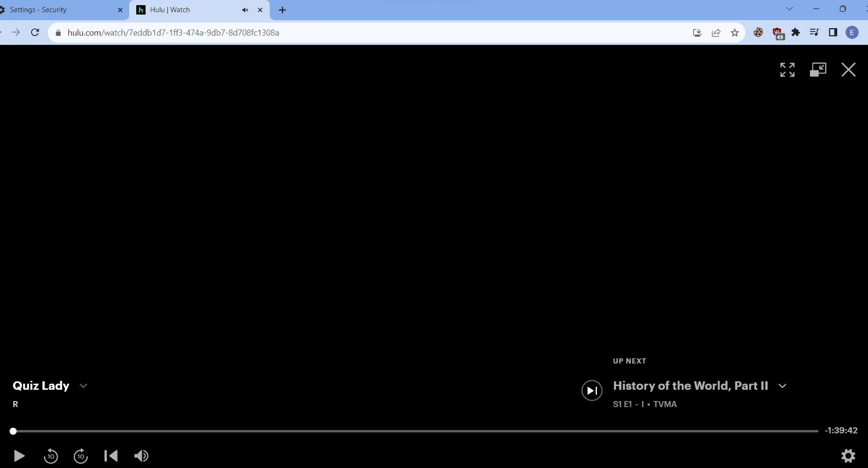Expand Quiz Lady details chevron

click(83, 386)
